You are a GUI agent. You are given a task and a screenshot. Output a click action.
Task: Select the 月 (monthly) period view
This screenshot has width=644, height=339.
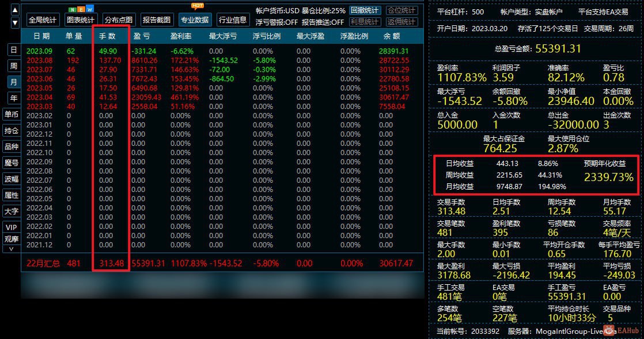[x=14, y=82]
